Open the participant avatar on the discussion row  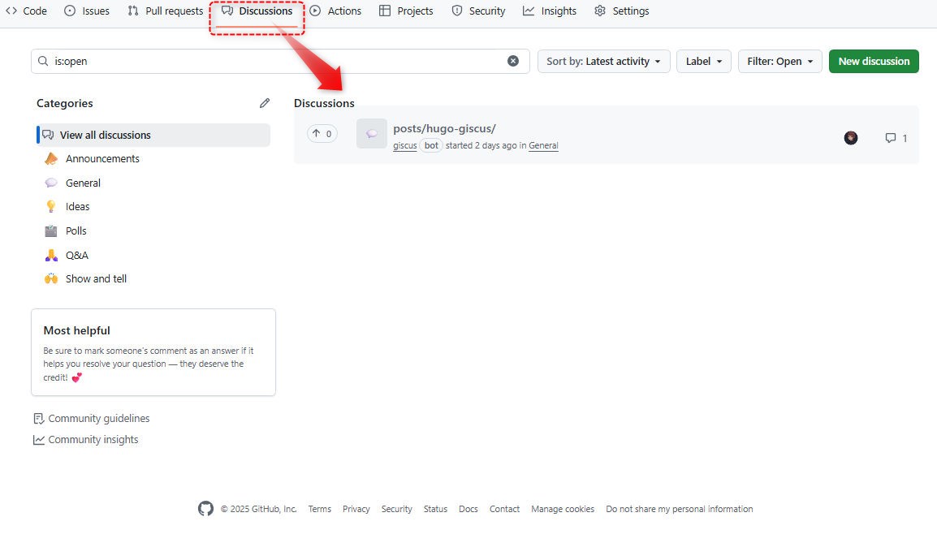[850, 138]
